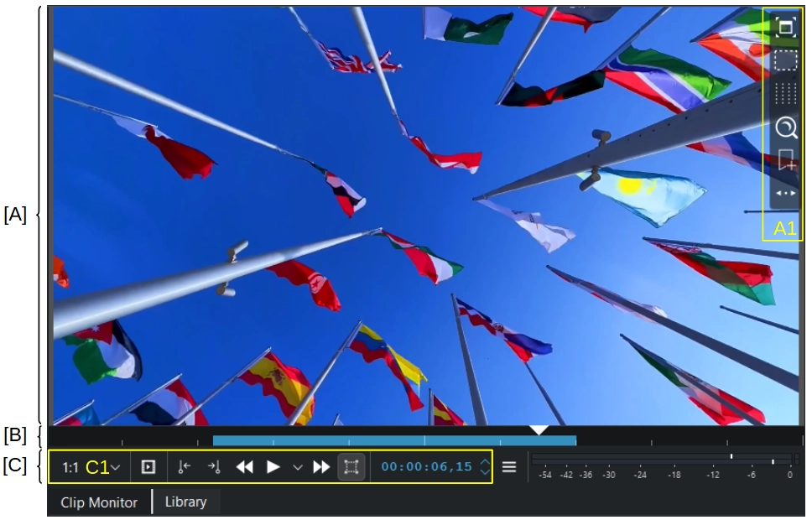The height and width of the screenshot is (520, 812).
Task: Click the move toolbar arrows icon
Action: click(785, 193)
